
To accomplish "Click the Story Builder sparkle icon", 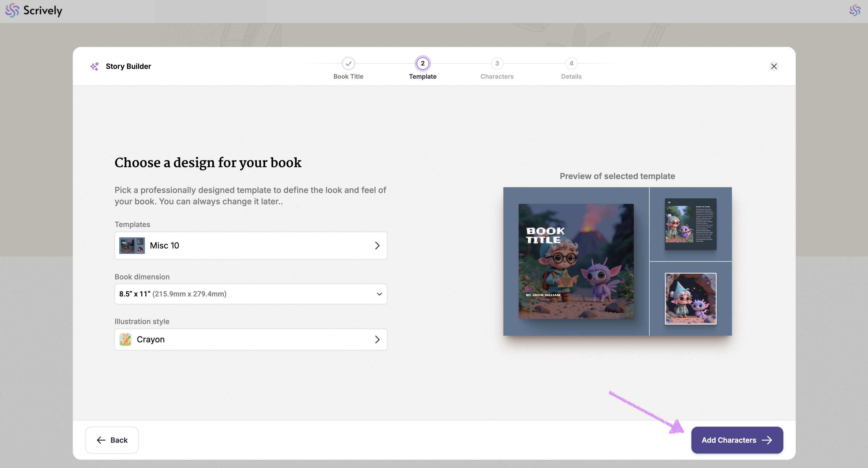I will pos(94,66).
